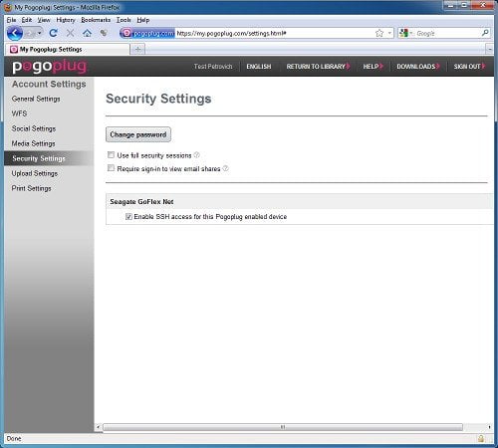Open the search engine selector dropdown
The width and height of the screenshot is (498, 448).
(x=406, y=33)
